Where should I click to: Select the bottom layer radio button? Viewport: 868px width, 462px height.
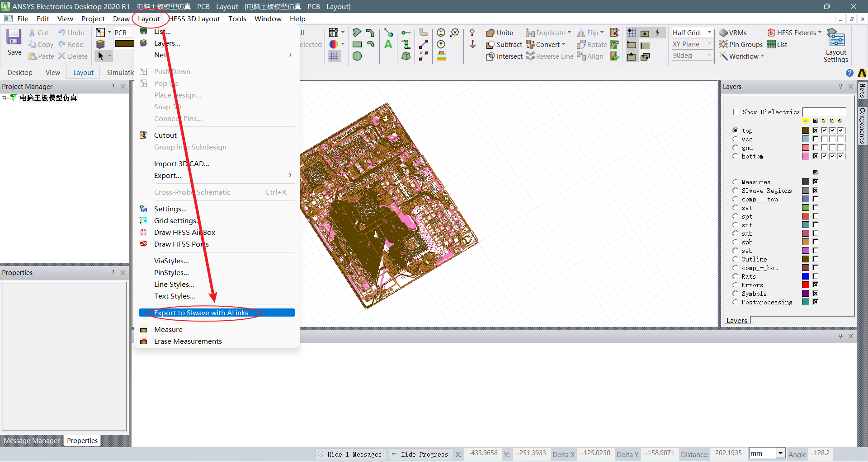click(735, 156)
